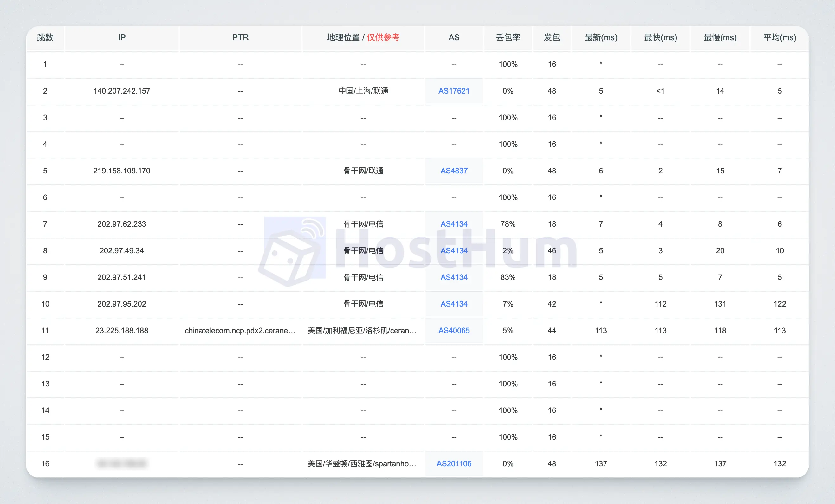Click packets sent 46 in hop 8
Image resolution: width=835 pixels, height=504 pixels.
coord(552,250)
